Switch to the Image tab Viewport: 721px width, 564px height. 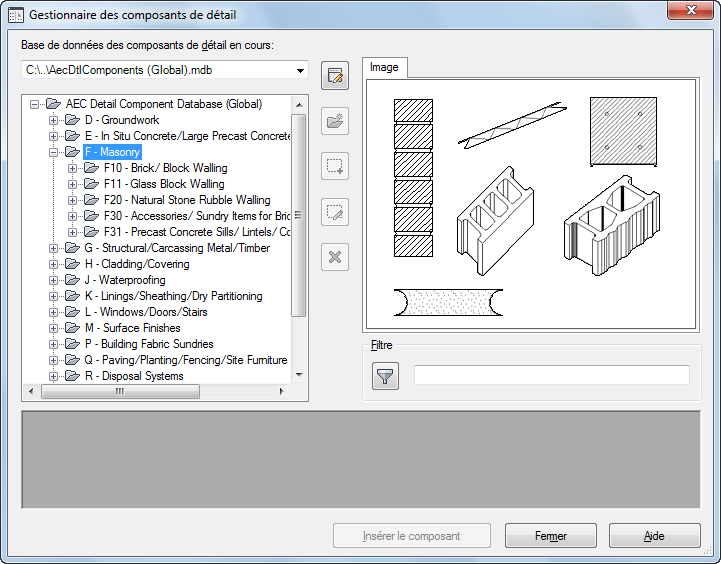(384, 68)
